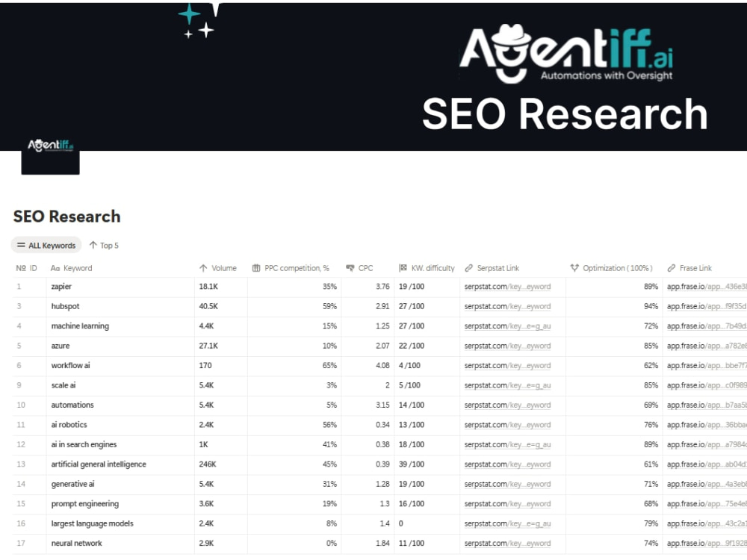
Task: Click the 94% optimization cell for hubspot
Action: click(614, 306)
